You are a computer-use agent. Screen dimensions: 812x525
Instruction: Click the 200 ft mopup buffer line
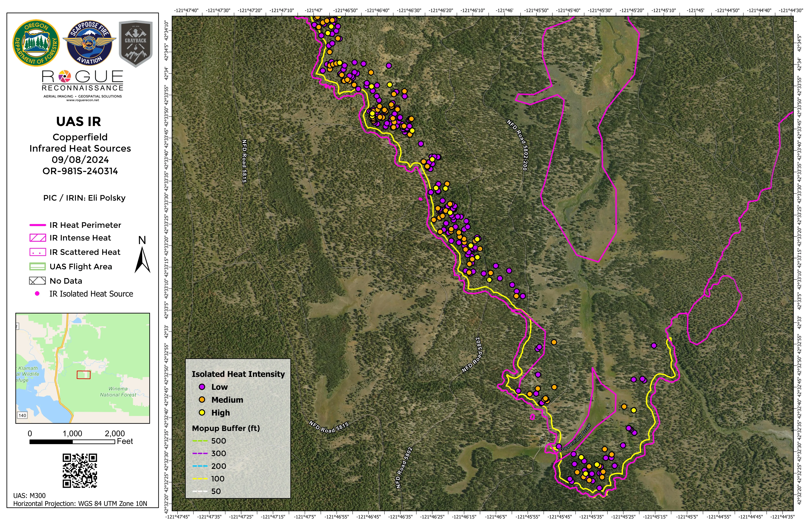(x=200, y=466)
